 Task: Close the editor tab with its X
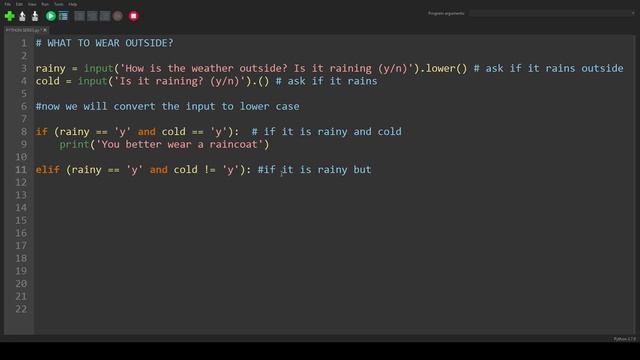click(x=45, y=30)
